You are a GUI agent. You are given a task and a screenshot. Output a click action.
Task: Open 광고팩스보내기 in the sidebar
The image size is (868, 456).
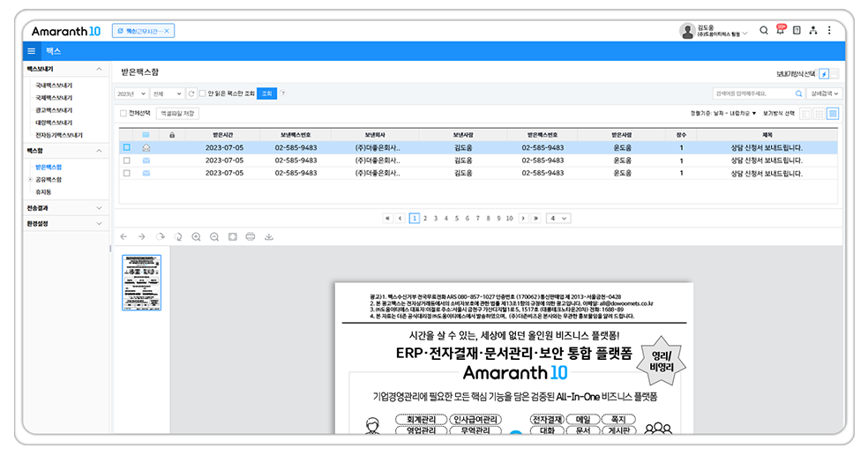[x=55, y=110]
